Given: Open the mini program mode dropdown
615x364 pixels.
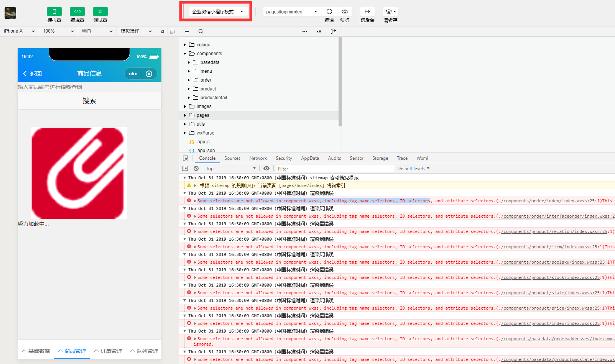Looking at the screenshot, I should click(217, 11).
